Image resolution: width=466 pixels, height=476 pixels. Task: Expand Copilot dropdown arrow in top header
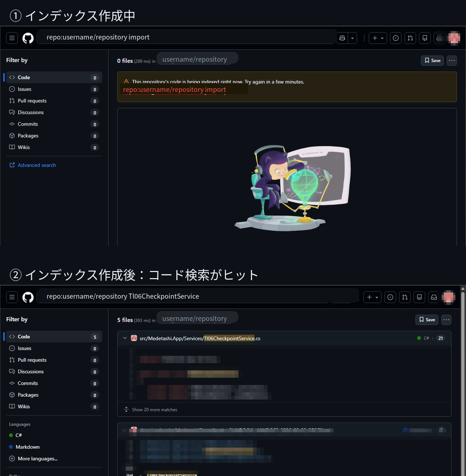pyautogui.click(x=352, y=38)
